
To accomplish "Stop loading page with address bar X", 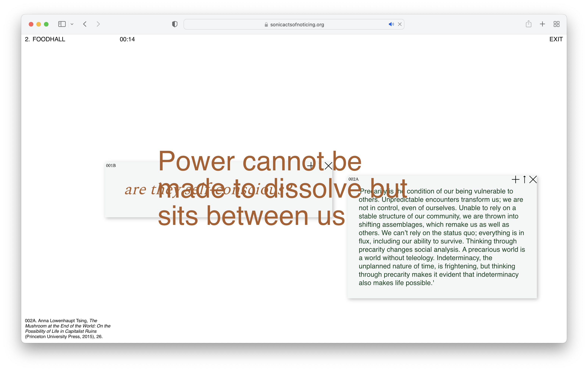I will (400, 24).
